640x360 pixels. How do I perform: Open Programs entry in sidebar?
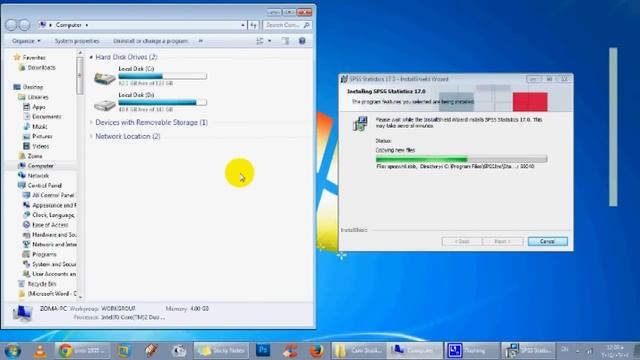point(44,254)
